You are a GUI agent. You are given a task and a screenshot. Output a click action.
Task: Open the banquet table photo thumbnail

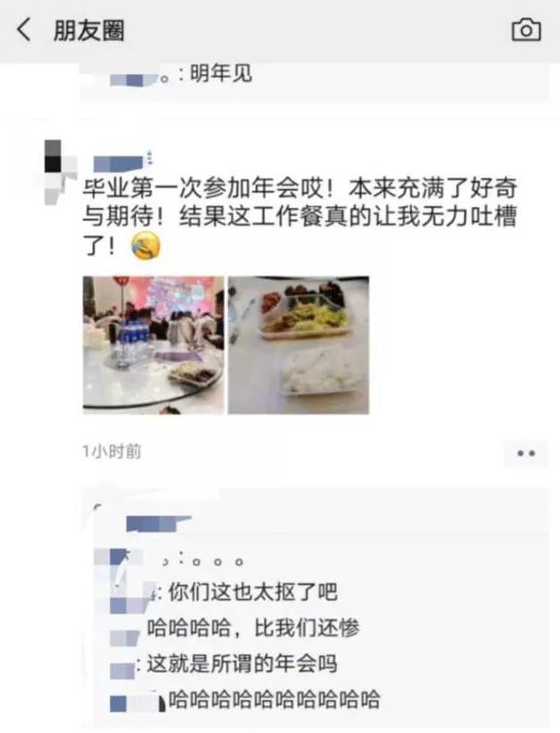tap(153, 345)
